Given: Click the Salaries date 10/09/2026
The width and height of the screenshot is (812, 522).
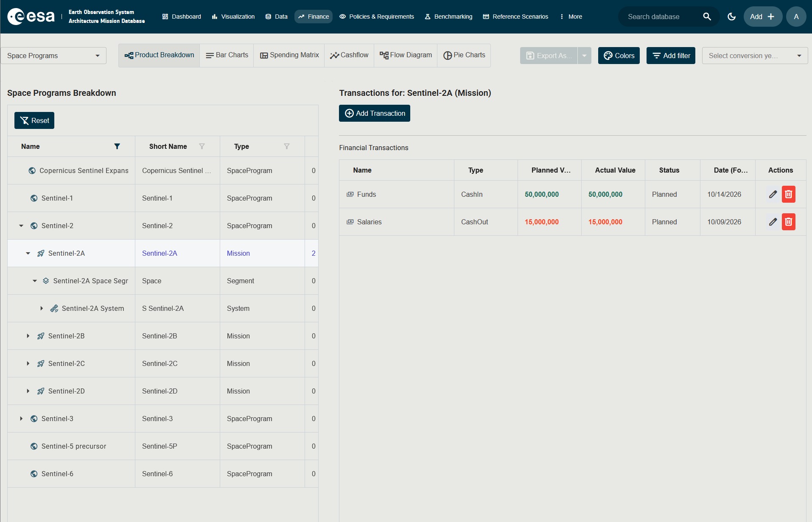Looking at the screenshot, I should click(724, 222).
